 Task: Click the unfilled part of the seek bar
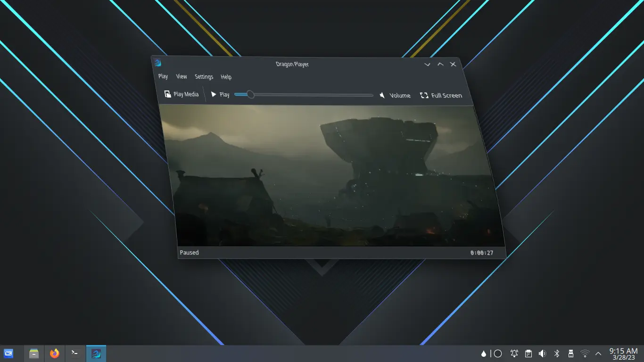(314, 95)
